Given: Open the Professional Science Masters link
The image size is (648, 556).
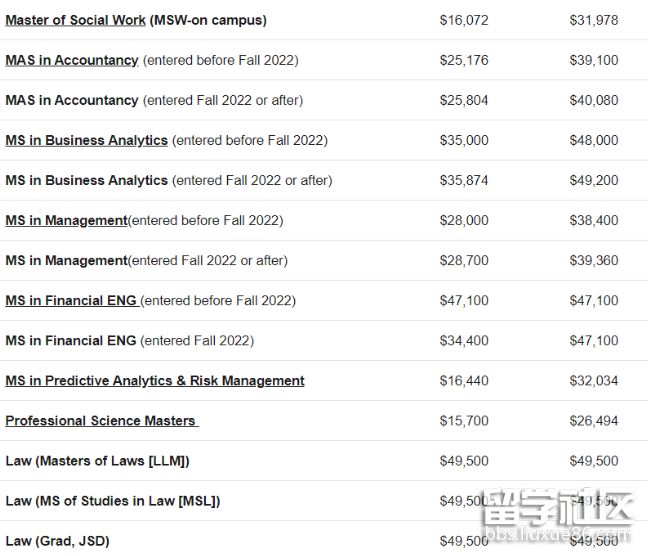Looking at the screenshot, I should pyautogui.click(x=100, y=421).
